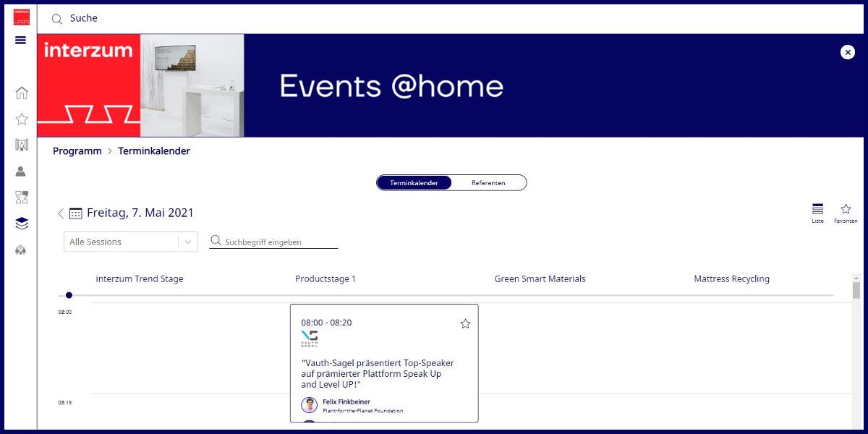Click the Vauth-Sagel logo in session card

pyautogui.click(x=309, y=339)
